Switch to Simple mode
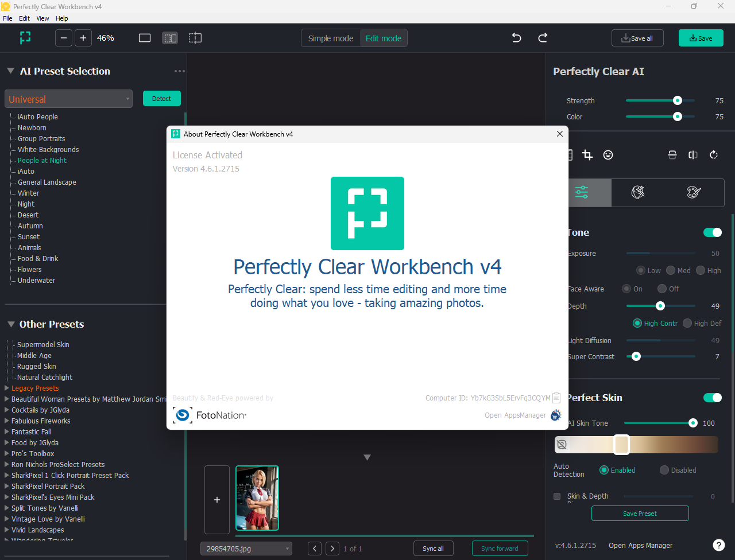 pyautogui.click(x=331, y=38)
